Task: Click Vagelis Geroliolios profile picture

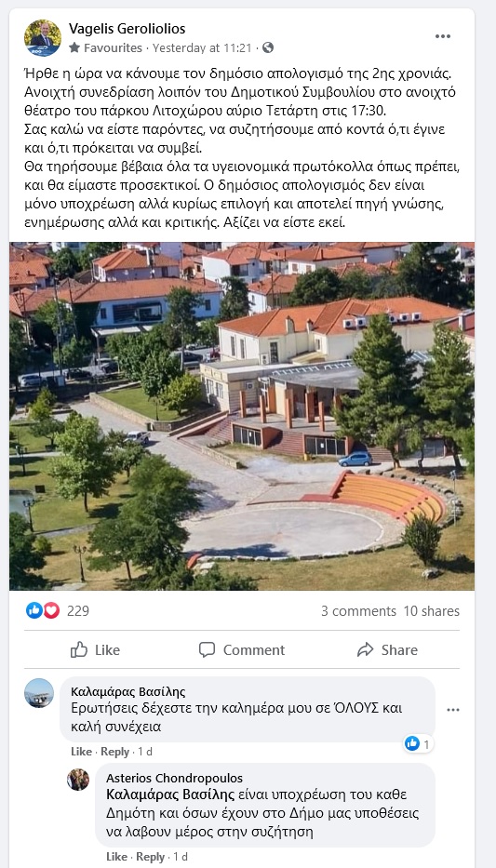Action: pos(43,38)
